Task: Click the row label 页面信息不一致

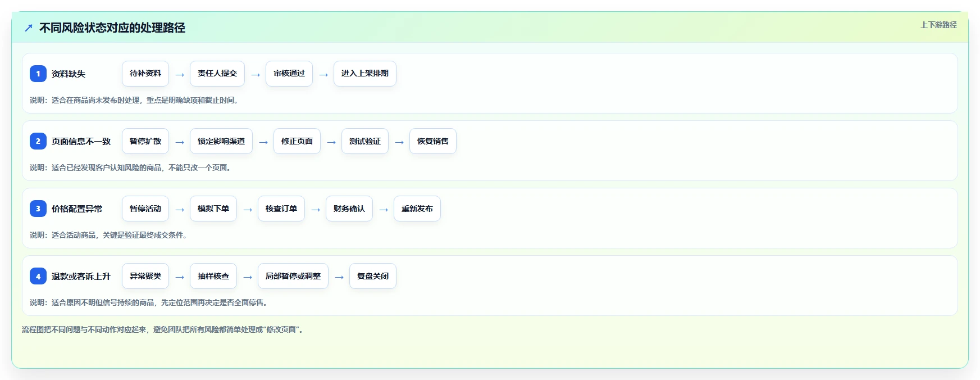Action: pos(81,141)
